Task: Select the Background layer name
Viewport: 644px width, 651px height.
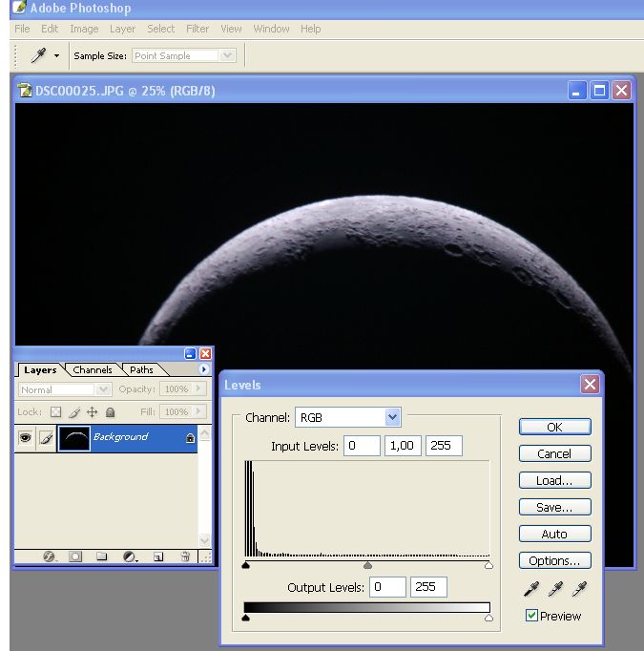Action: click(x=121, y=437)
